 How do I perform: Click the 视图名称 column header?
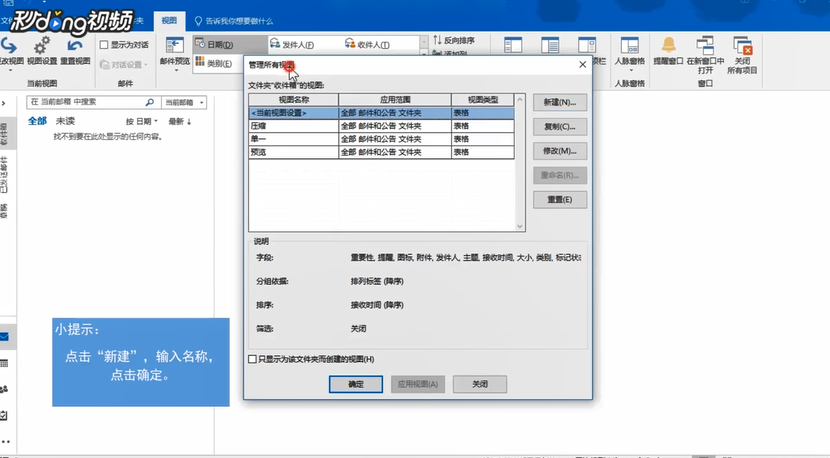click(293, 100)
